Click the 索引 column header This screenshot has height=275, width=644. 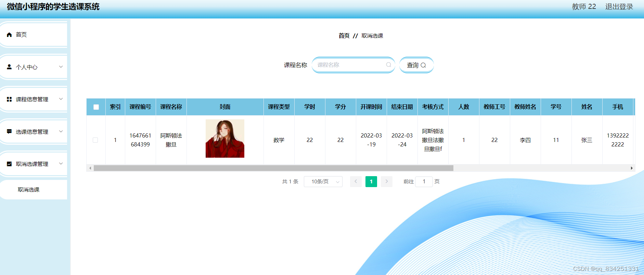point(115,107)
